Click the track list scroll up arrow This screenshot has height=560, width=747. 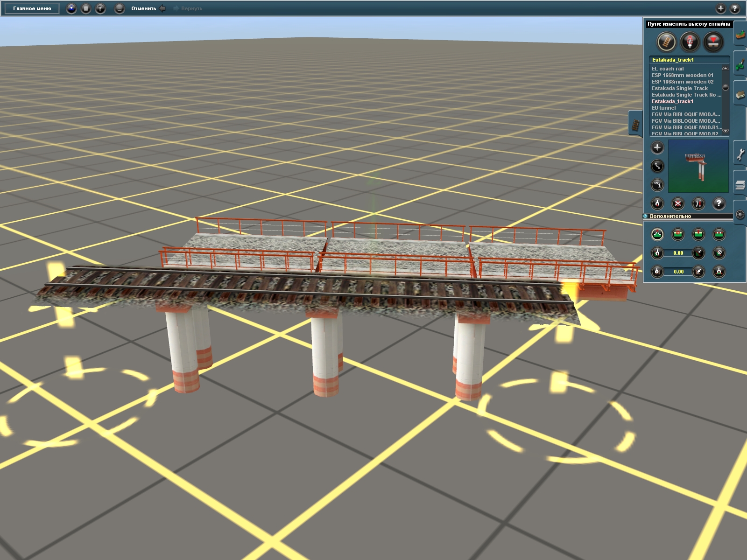pos(726,69)
